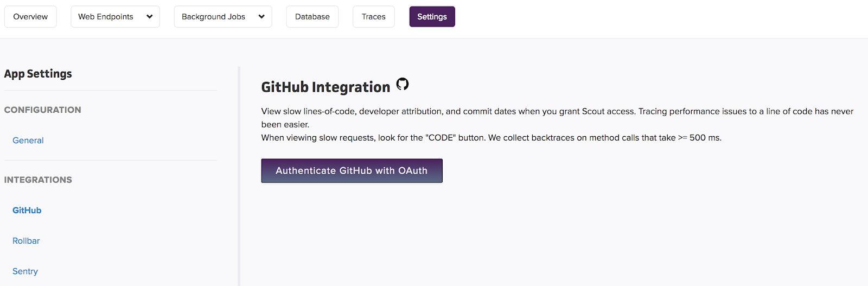The image size is (868, 286).
Task: Open General configuration settings link
Action: point(28,141)
